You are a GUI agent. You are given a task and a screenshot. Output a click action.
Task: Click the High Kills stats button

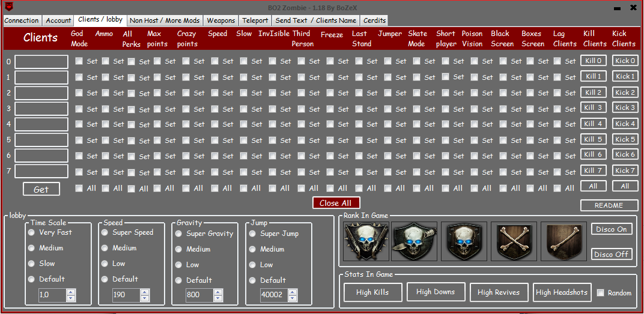pyautogui.click(x=373, y=292)
